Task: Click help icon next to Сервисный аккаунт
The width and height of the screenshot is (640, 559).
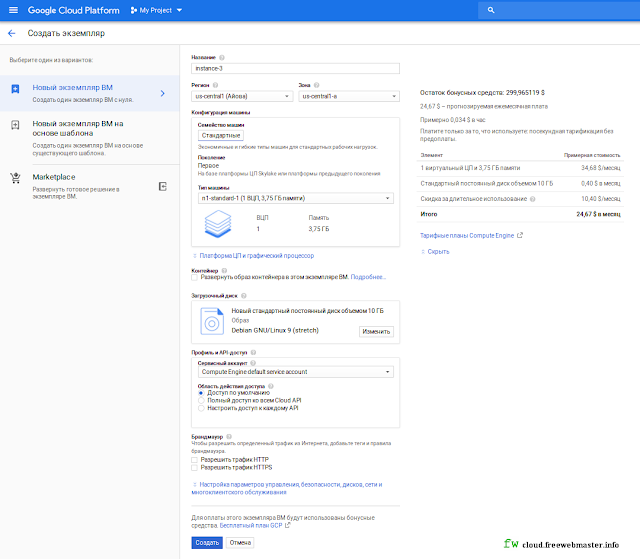Action: [253, 363]
